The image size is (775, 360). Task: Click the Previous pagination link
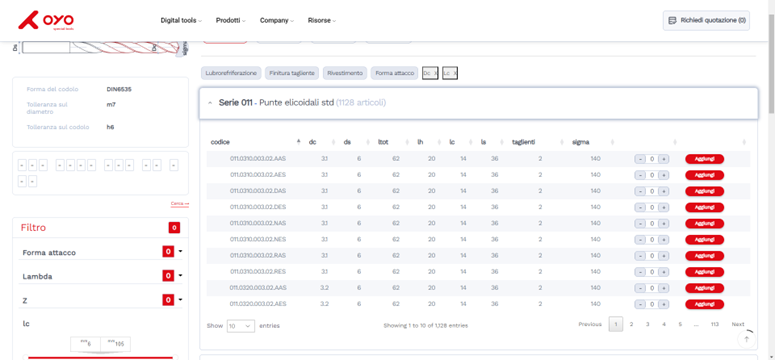coord(590,324)
